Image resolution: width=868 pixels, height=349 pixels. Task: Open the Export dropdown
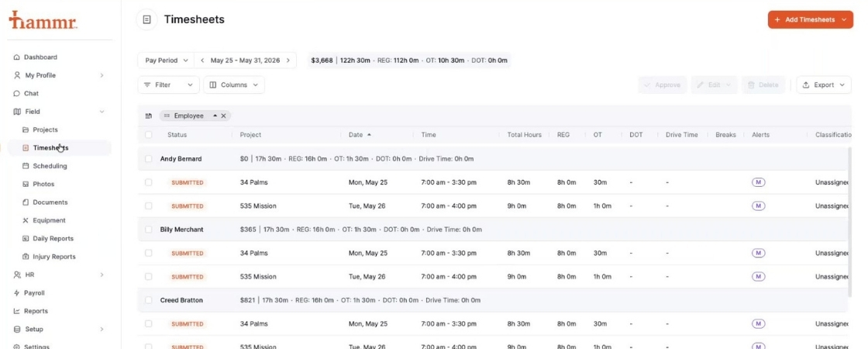pos(824,85)
